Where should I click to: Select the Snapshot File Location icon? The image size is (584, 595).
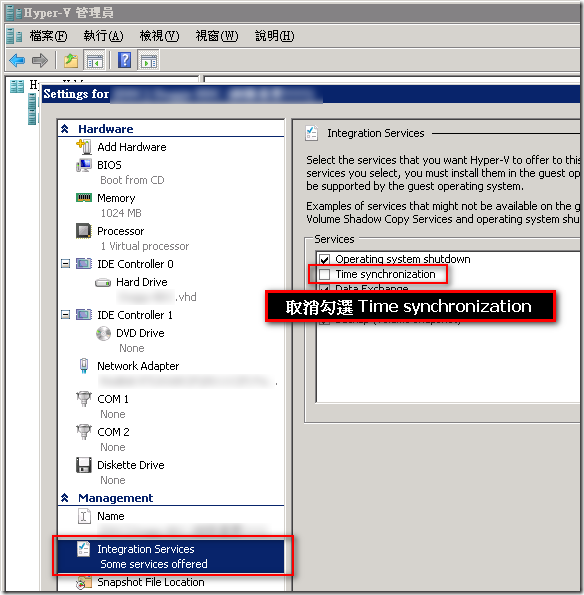click(x=84, y=582)
